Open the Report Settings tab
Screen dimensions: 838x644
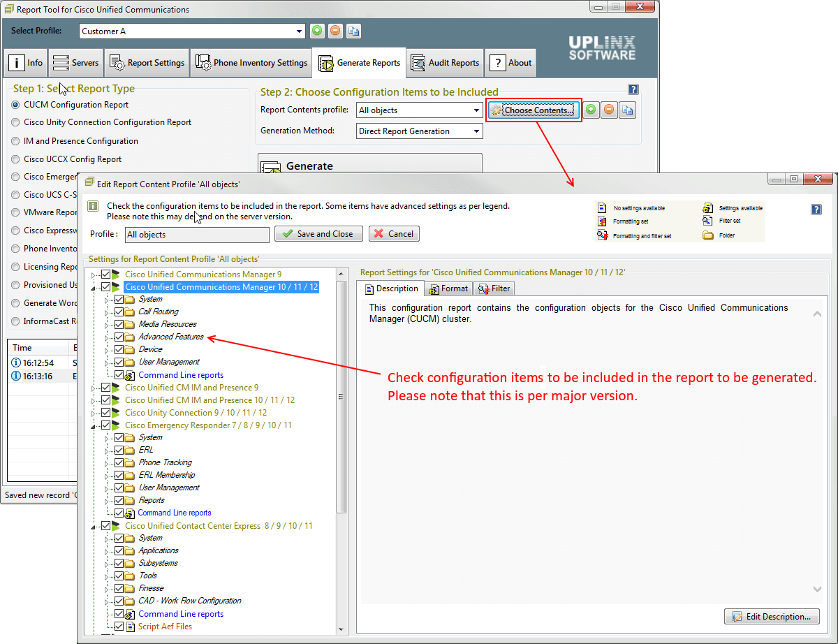[147, 63]
